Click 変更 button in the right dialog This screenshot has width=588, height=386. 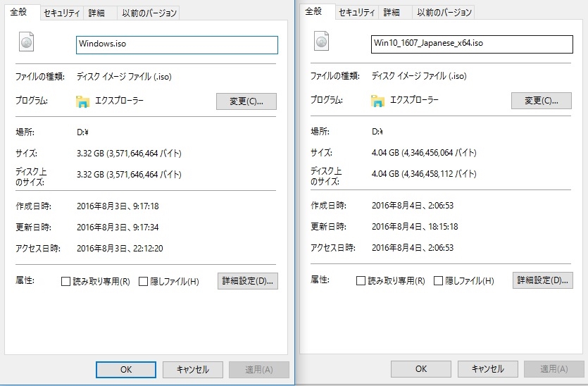pos(542,101)
